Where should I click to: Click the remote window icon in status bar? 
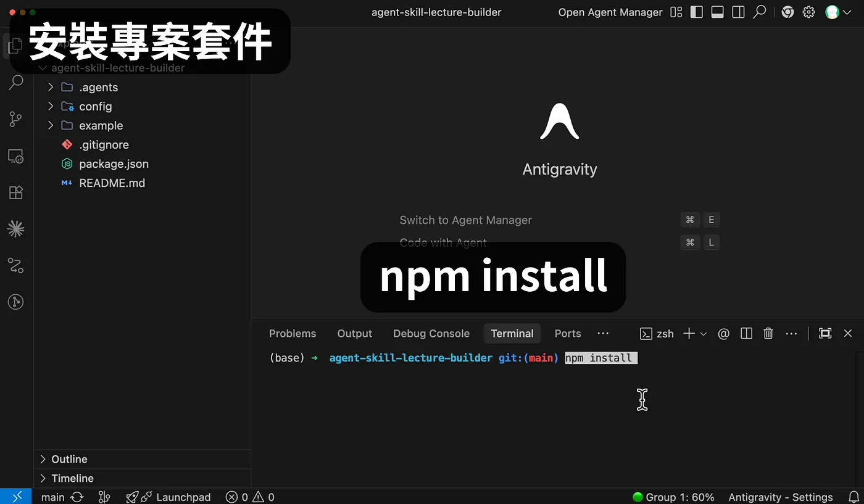[x=16, y=497]
